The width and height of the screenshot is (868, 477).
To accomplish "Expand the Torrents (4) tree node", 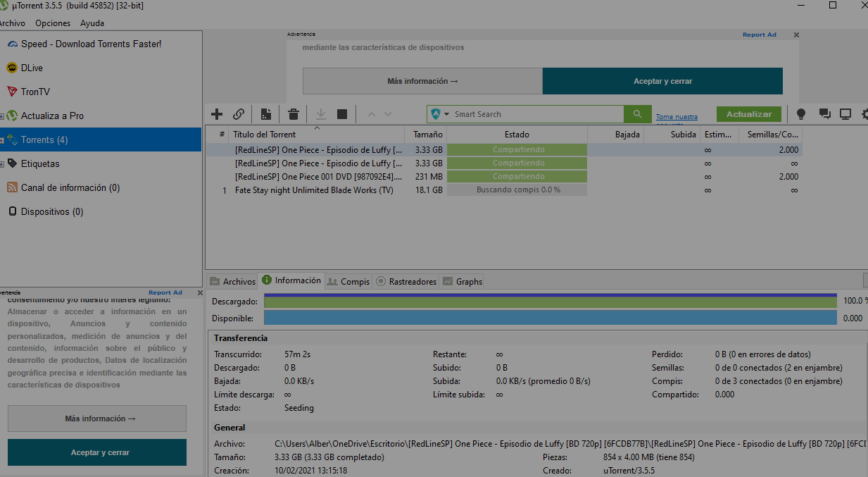I will (x=2, y=140).
